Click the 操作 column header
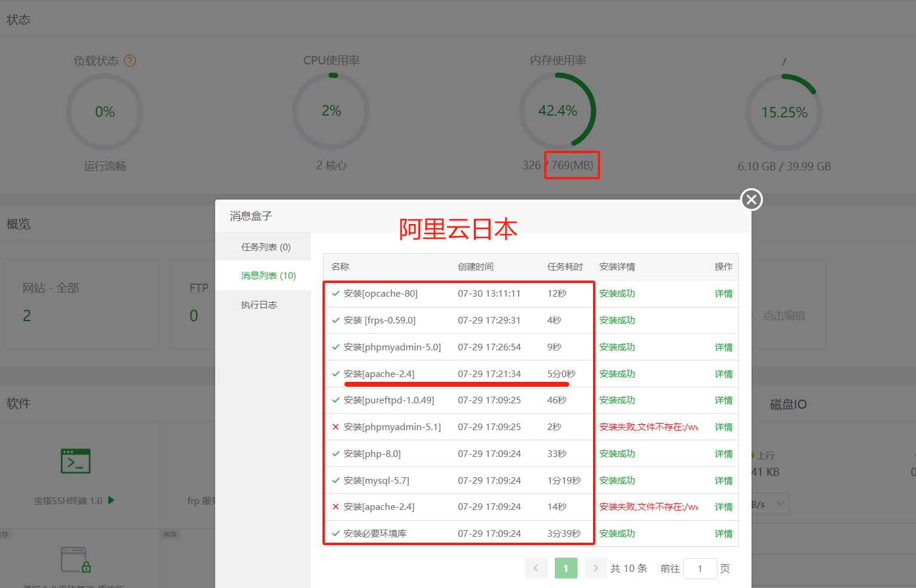 pos(724,267)
